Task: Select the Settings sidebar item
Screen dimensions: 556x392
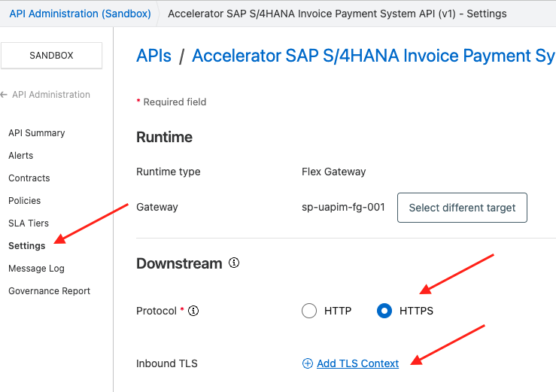Action: [26, 246]
